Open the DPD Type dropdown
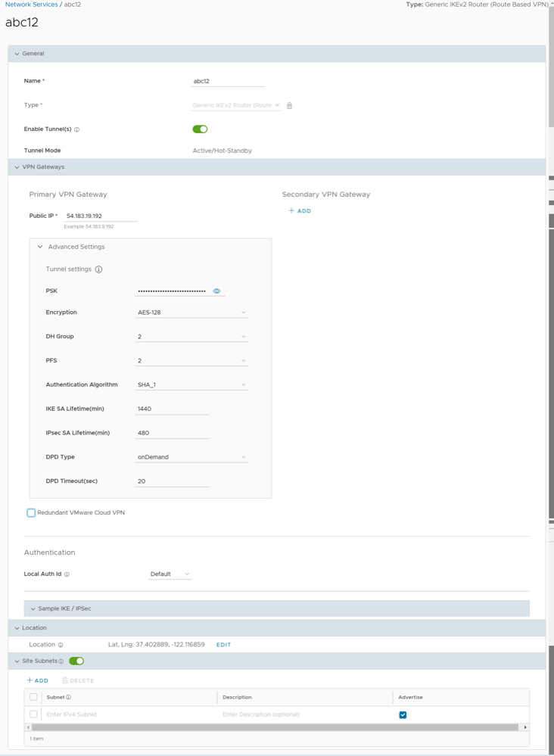The height and width of the screenshot is (756, 554). [191, 457]
